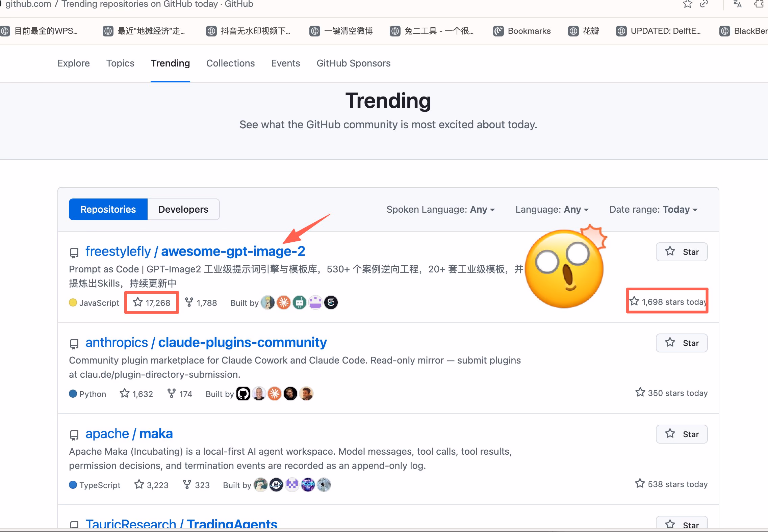Screen dimensions: 768x532
Task: Click fourth contributor avatar of claude-plugins-community
Action: tap(290, 394)
